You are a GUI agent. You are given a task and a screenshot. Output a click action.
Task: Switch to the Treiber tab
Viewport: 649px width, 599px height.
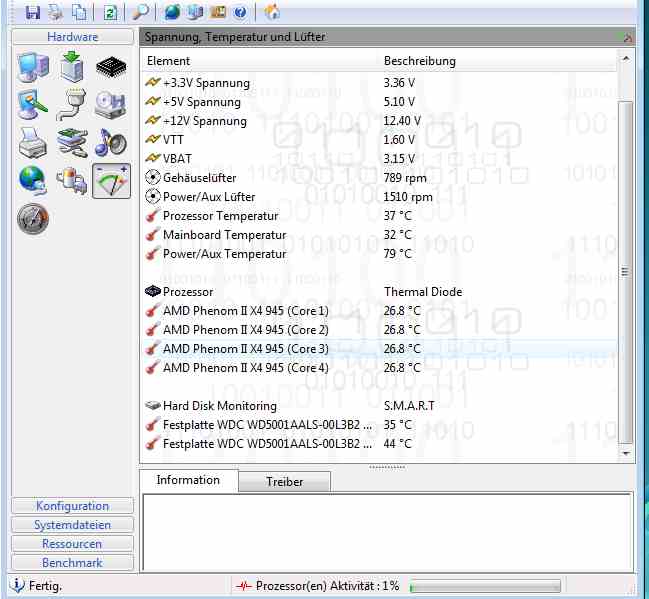click(x=284, y=482)
